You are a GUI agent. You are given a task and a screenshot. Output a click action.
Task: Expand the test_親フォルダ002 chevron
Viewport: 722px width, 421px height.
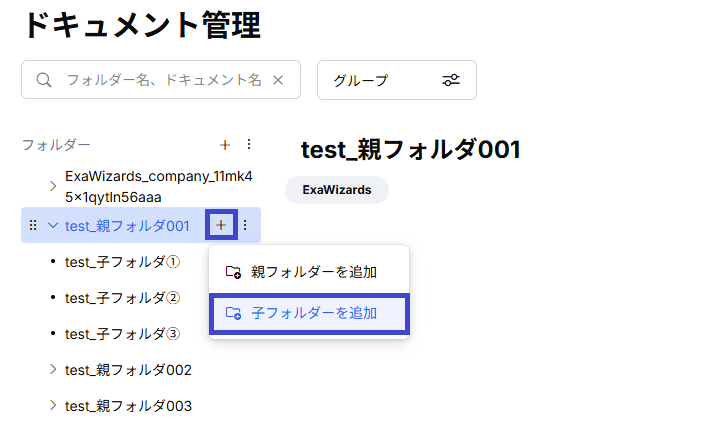coord(53,369)
